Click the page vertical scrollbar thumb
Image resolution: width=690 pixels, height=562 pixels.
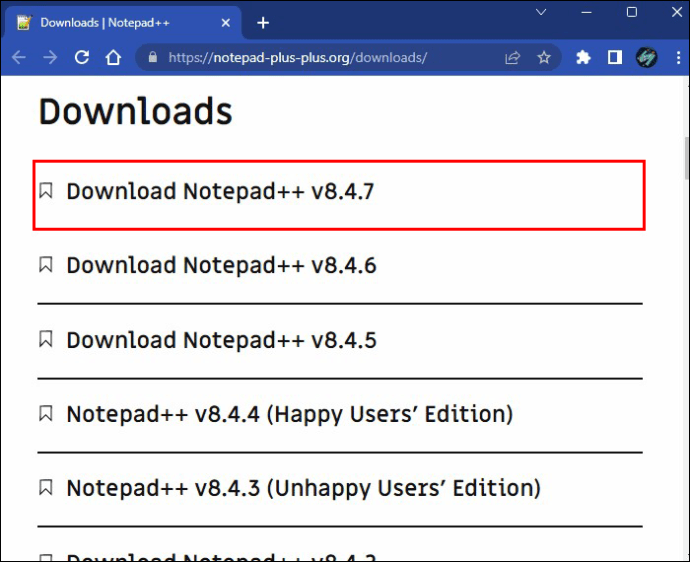[686, 158]
